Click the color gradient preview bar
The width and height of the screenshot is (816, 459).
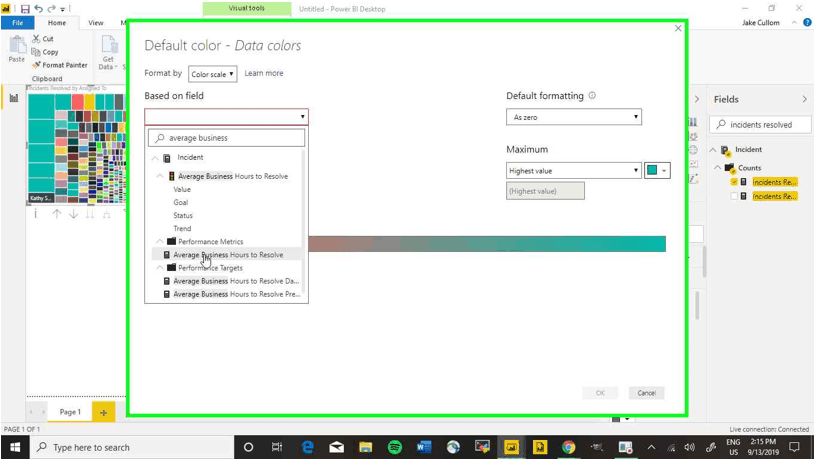(x=487, y=244)
